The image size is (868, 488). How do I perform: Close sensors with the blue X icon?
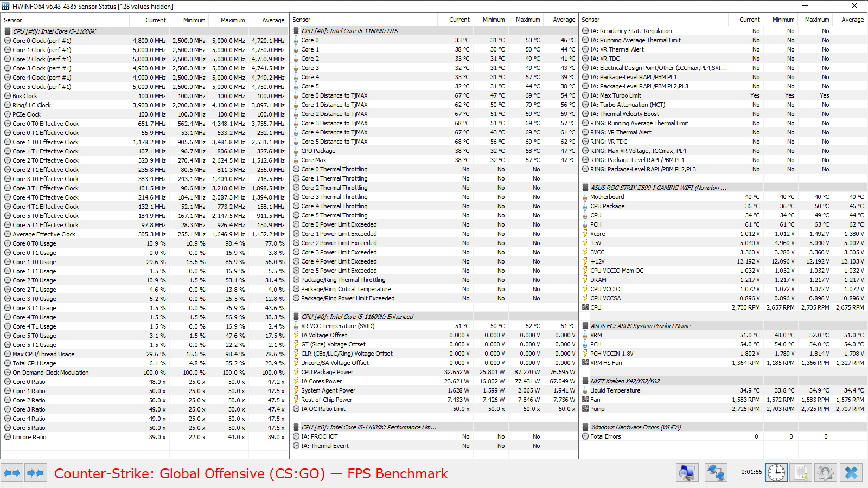[851, 473]
